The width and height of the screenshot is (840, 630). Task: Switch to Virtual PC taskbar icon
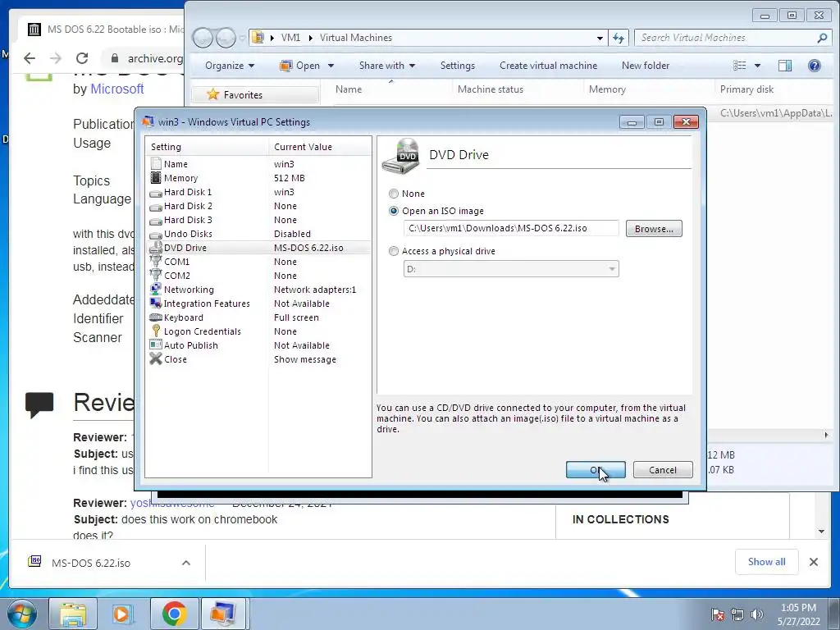coord(223,614)
